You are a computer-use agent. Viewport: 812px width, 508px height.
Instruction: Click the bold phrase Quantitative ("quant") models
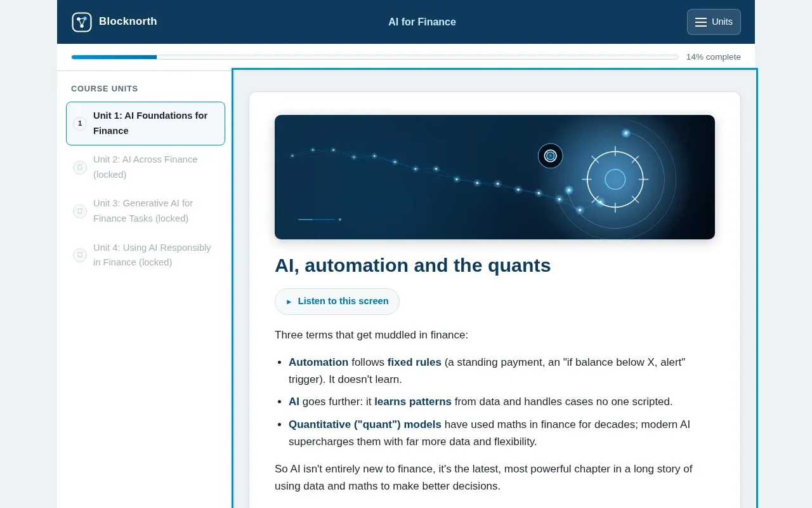[365, 425]
